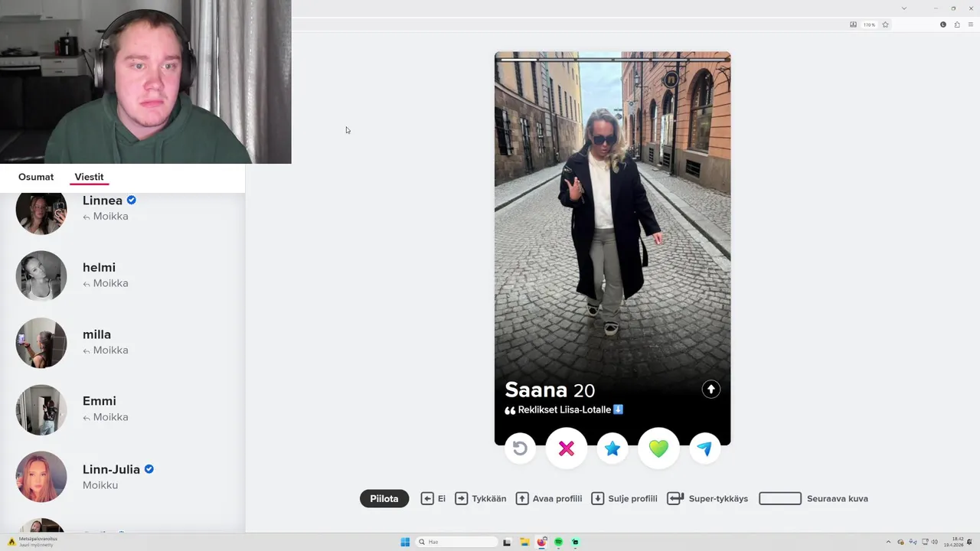Click the Firefox icon on the taskbar
This screenshot has height=551, width=980.
click(x=542, y=542)
